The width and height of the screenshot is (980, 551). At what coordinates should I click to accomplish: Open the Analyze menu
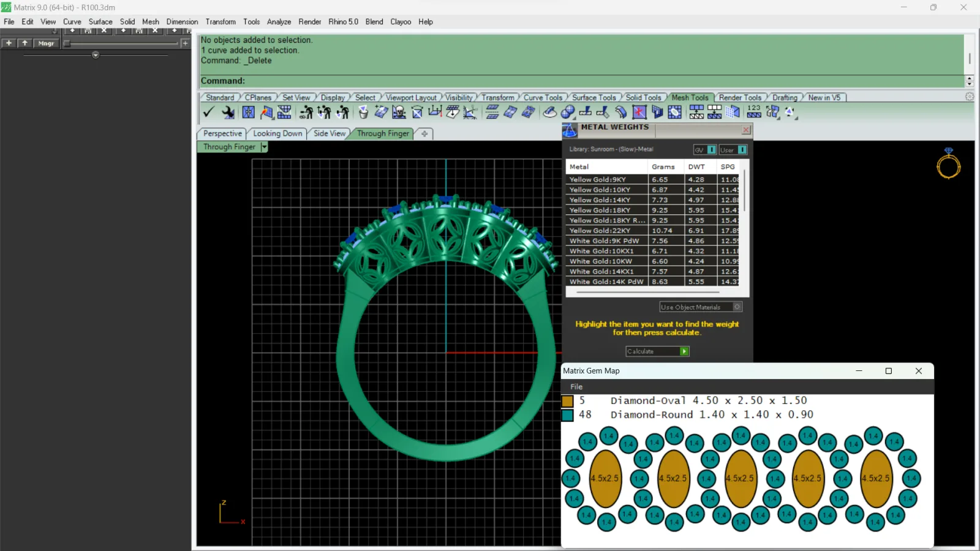279,21
